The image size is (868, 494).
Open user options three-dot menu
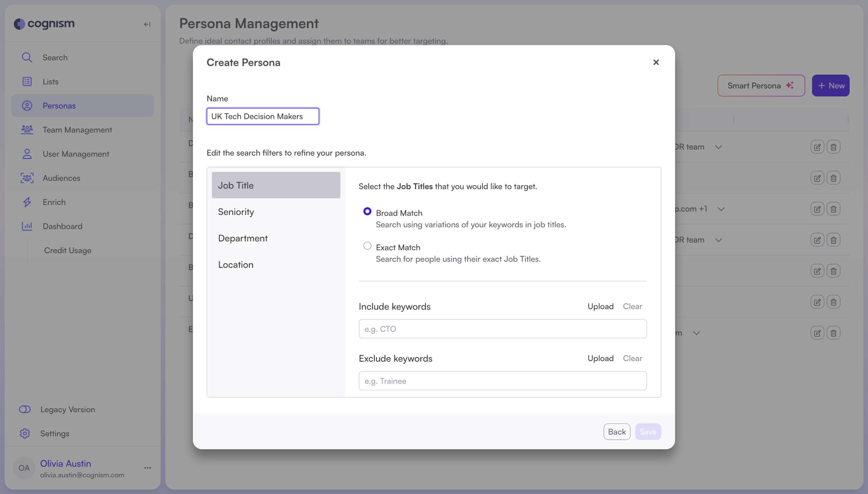point(147,468)
